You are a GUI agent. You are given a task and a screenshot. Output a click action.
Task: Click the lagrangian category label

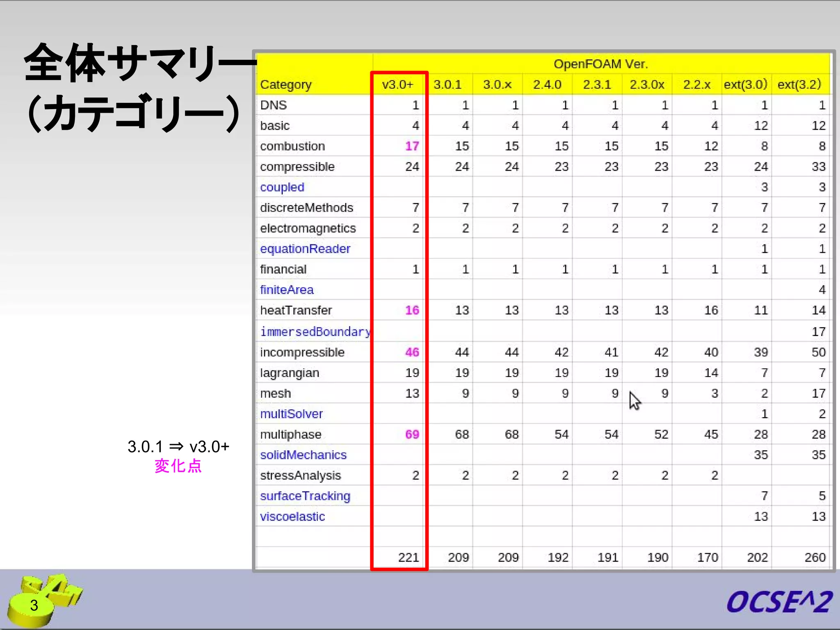point(290,373)
